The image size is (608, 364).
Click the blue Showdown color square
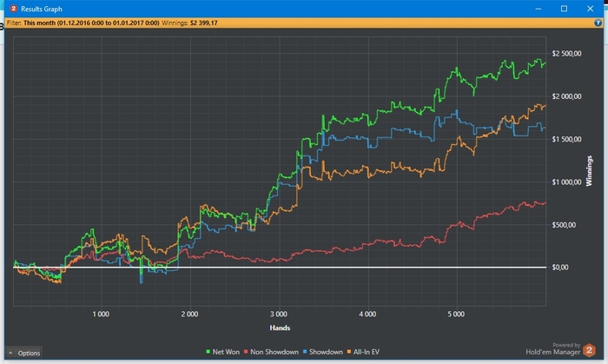pos(305,352)
